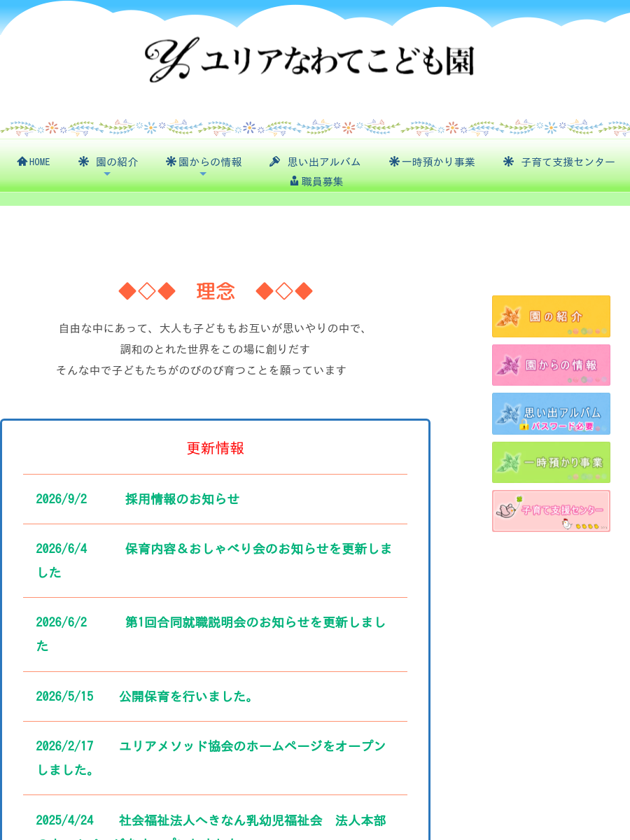
Task: Click the green 一時預かり事業 sidebar banner
Action: pyautogui.click(x=551, y=462)
